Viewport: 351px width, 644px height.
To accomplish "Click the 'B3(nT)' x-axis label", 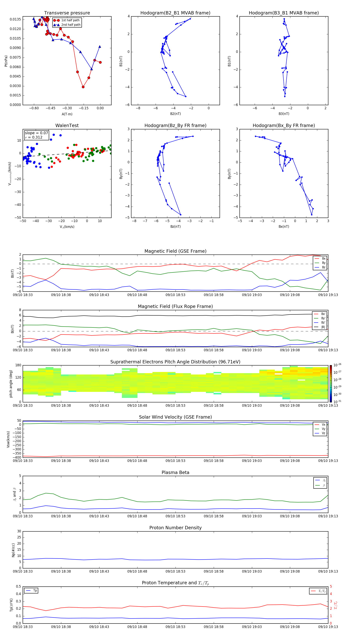I will 284,114.
